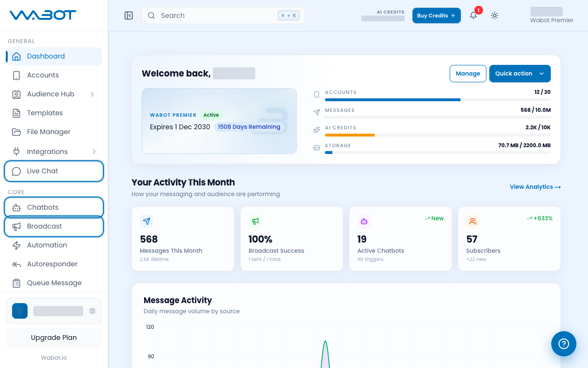The width and height of the screenshot is (588, 368).
Task: Focus the Search input field
Action: 223,15
